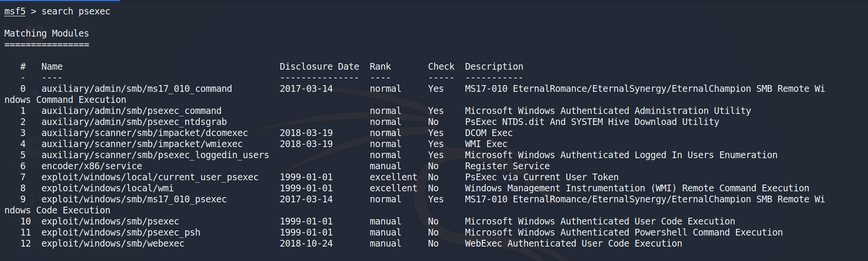Click the encoder/x86/service module name
This screenshot has height=261, width=868.
(91, 166)
